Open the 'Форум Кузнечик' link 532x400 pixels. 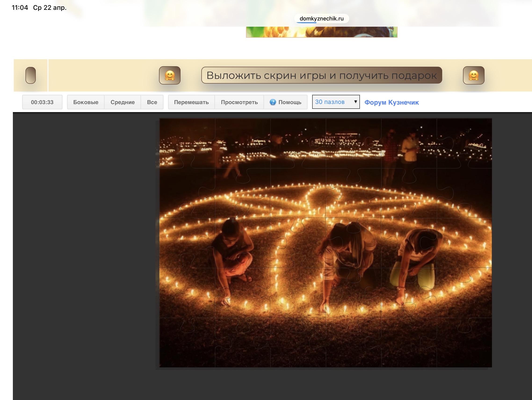391,102
